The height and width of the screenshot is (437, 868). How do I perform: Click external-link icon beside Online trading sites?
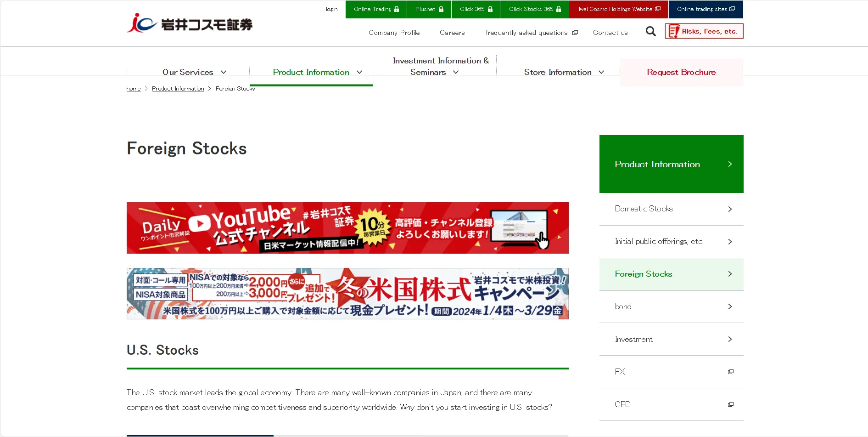coord(732,9)
